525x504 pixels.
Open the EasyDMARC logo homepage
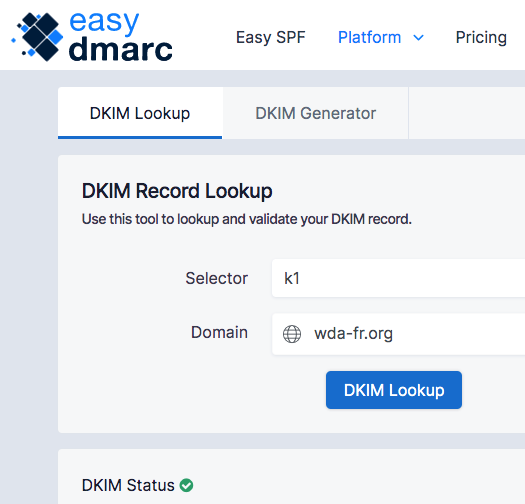[x=92, y=37]
